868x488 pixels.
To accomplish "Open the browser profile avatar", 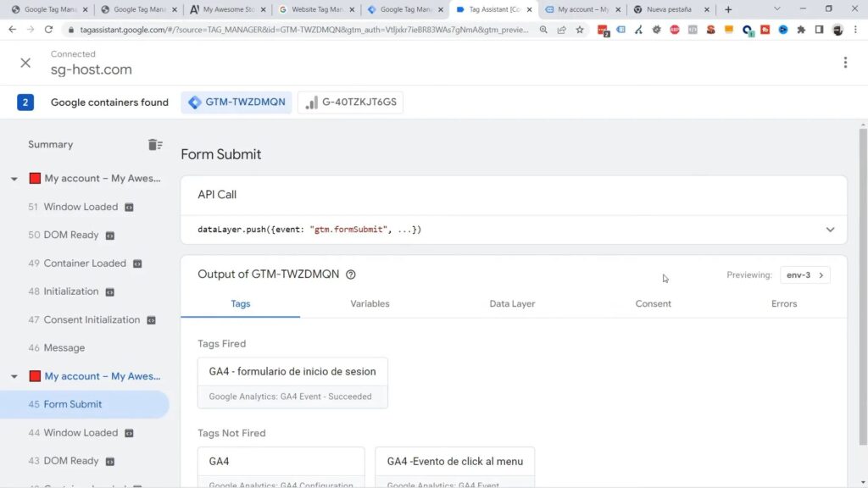I will tap(837, 30).
